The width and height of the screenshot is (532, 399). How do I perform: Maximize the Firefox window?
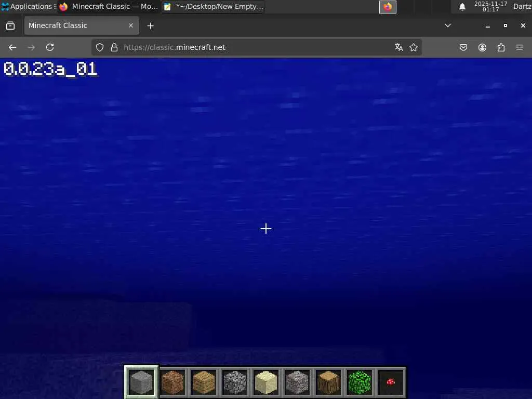point(505,25)
